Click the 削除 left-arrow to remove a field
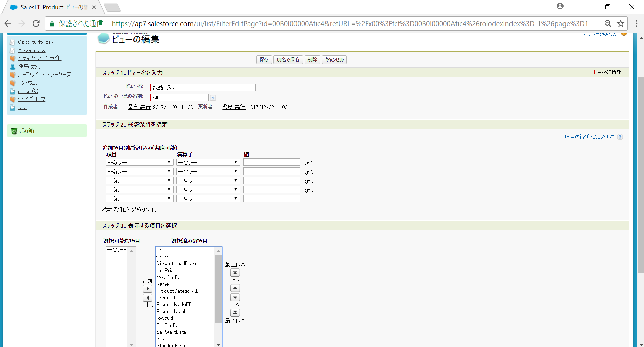 tap(147, 297)
